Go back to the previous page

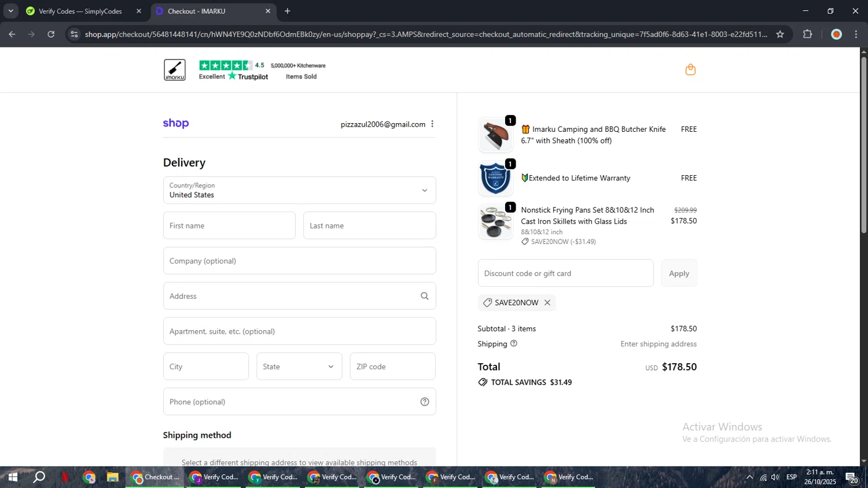[x=12, y=34]
